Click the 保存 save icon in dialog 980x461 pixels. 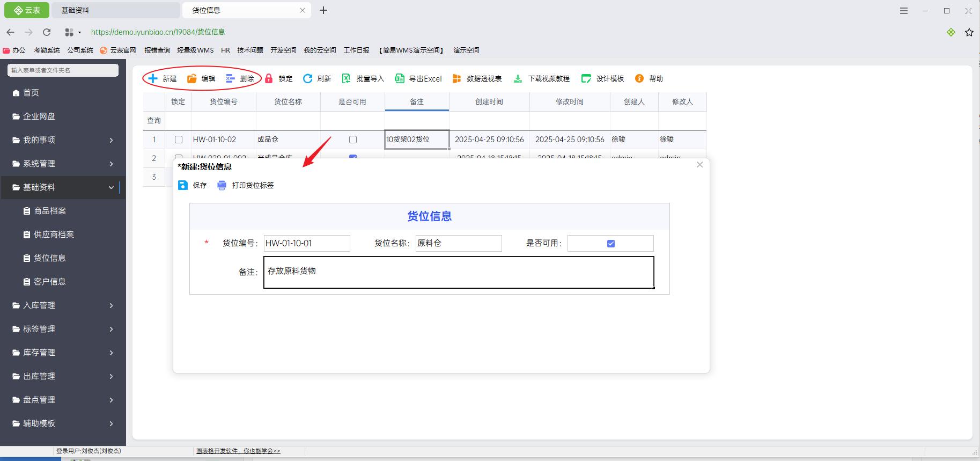[x=183, y=185]
